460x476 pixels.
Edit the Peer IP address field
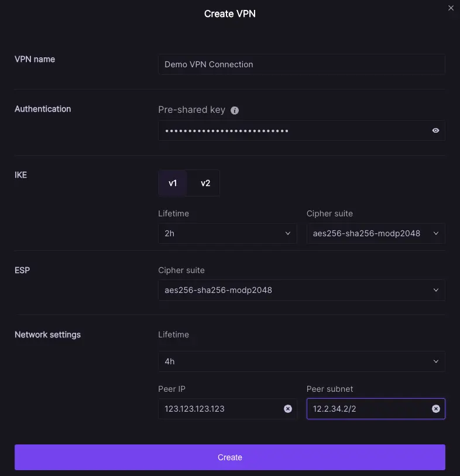[x=219, y=409]
